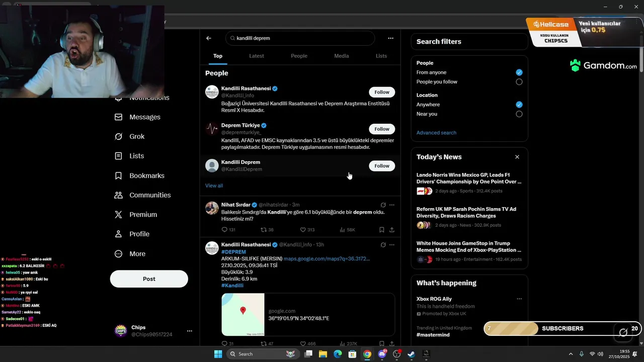Open the Xbox ROG Ally promoted trend

434,299
